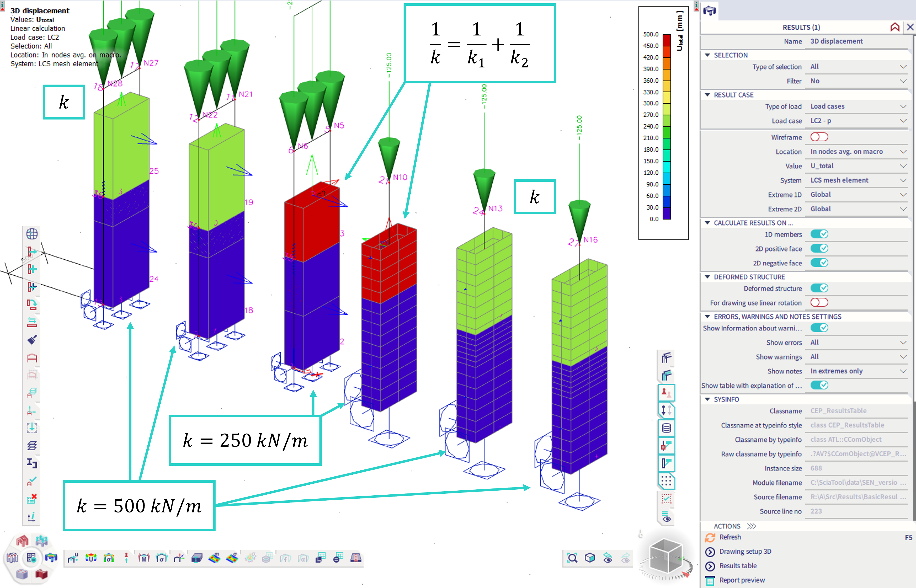The height and width of the screenshot is (588, 916).
Task: Click the Refresh action button
Action: coord(730,537)
